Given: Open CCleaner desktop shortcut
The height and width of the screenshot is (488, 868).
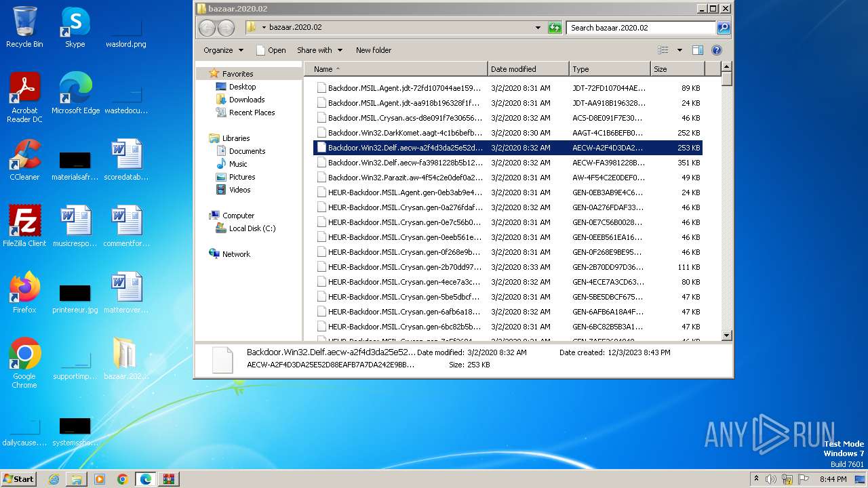Looking at the screenshot, I should pyautogui.click(x=24, y=159).
